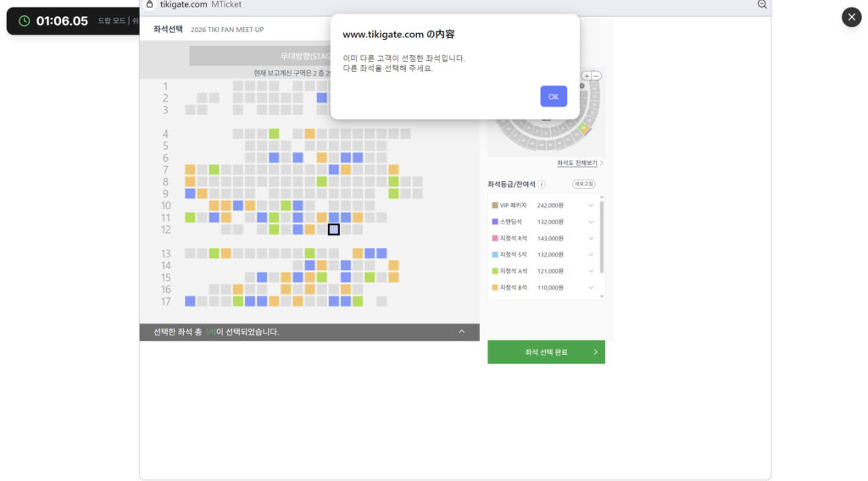Zoom out the seat map with minus

coord(597,76)
